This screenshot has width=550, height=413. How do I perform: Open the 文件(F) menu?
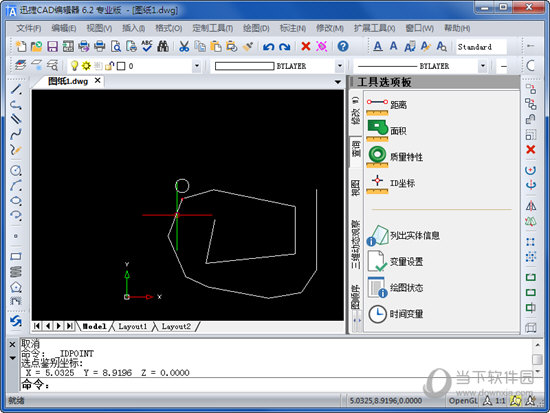coord(29,28)
